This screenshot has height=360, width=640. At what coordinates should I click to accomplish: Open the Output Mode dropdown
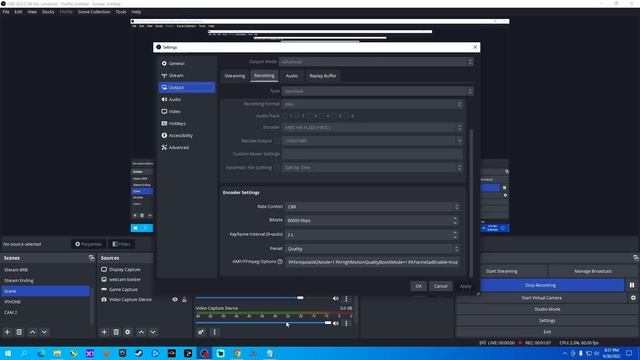point(376,62)
